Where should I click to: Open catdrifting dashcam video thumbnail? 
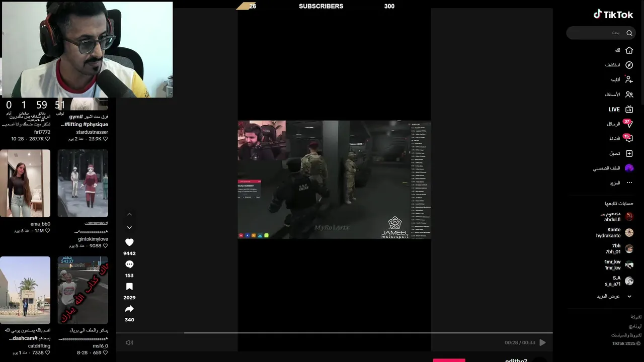(x=25, y=290)
